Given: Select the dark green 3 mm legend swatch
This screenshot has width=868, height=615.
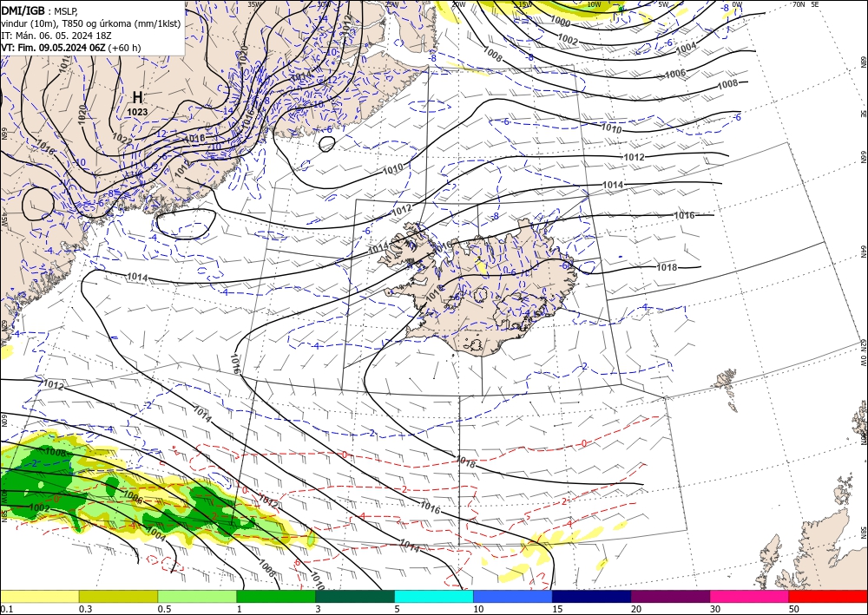Looking at the screenshot, I should point(355,596).
